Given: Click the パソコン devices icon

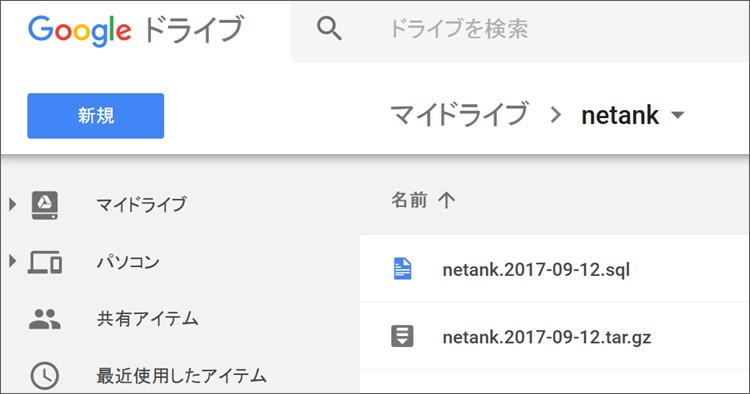Looking at the screenshot, I should pos(45,262).
